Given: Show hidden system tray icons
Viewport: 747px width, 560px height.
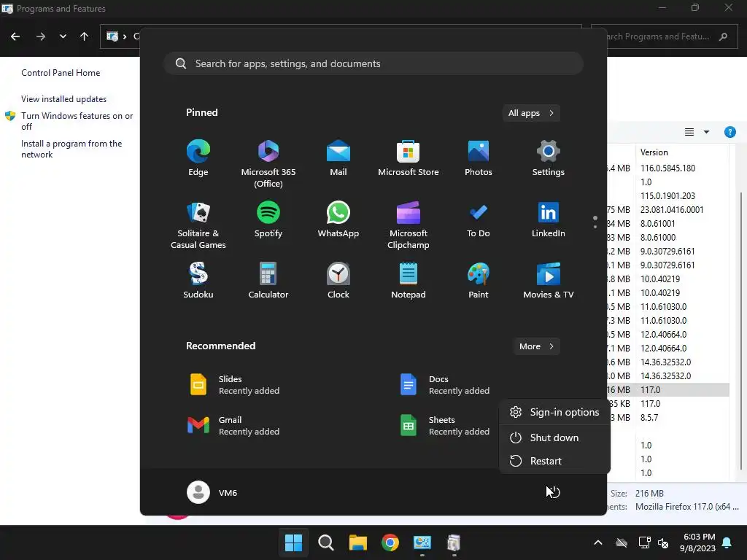Looking at the screenshot, I should tap(598, 542).
